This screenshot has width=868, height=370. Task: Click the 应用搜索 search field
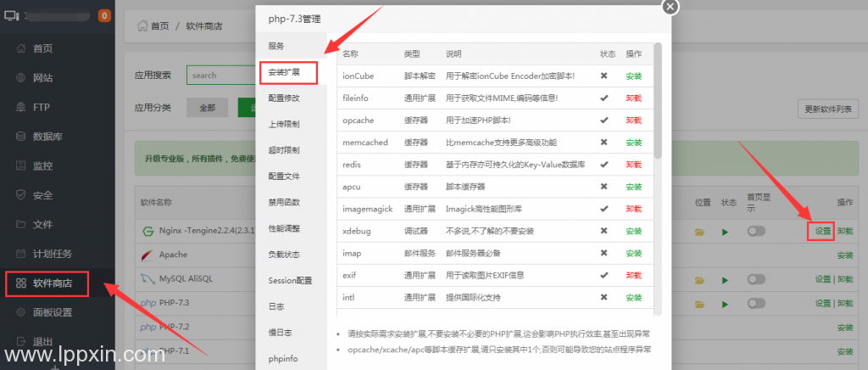[221, 76]
